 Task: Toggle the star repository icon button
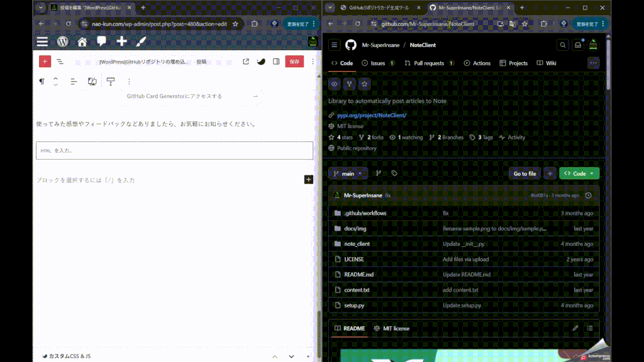coord(364,84)
